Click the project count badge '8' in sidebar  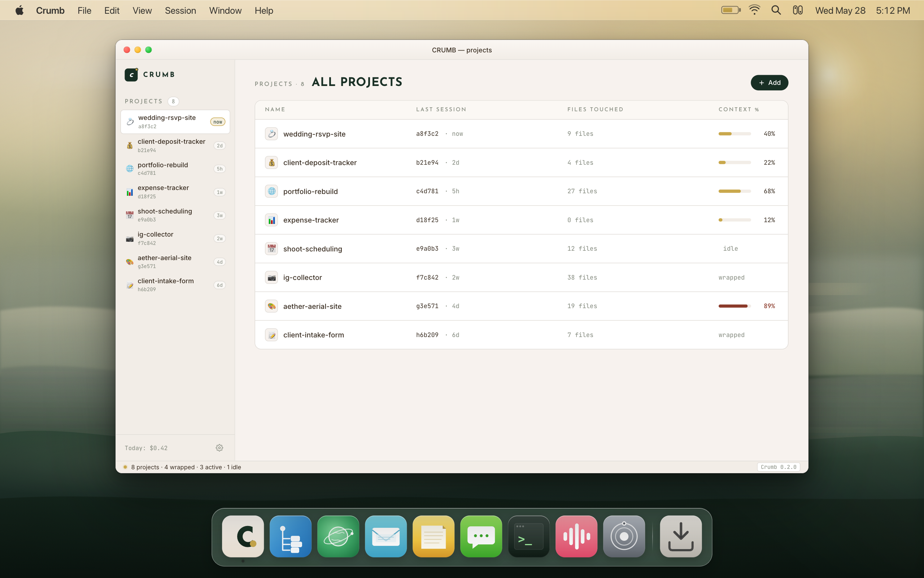[173, 101]
